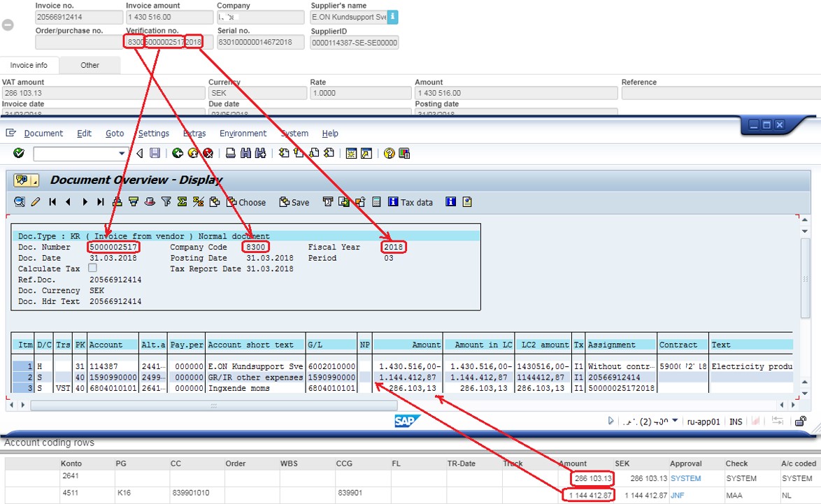The image size is (821, 504).
Task: Open the command field dropdown
Action: tap(122, 153)
